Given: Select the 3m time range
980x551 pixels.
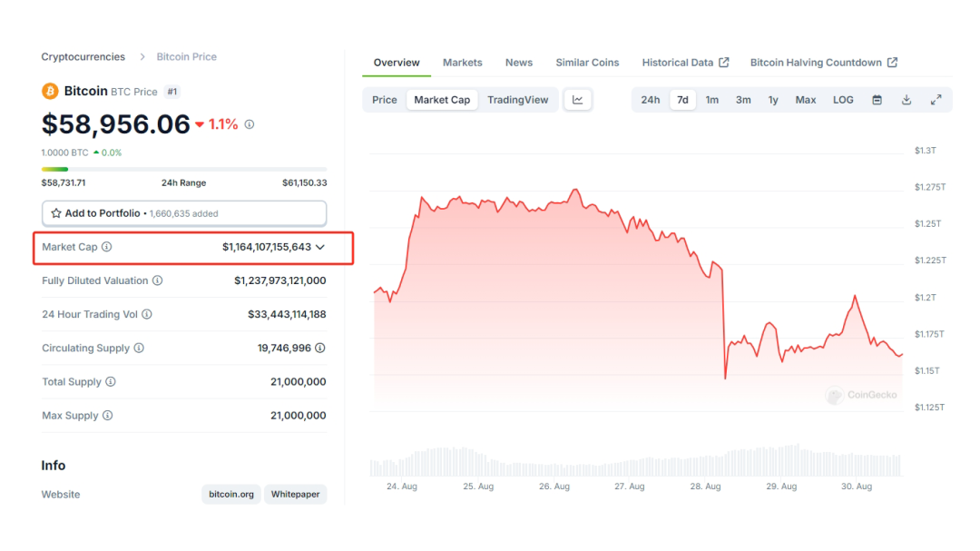Looking at the screenshot, I should point(743,100).
